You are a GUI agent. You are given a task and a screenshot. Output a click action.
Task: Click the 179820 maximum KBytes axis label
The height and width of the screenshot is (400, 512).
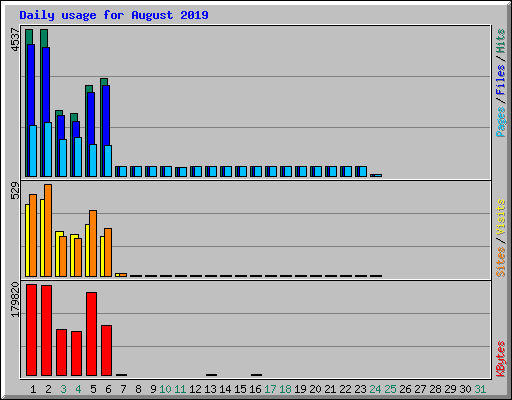point(15,300)
